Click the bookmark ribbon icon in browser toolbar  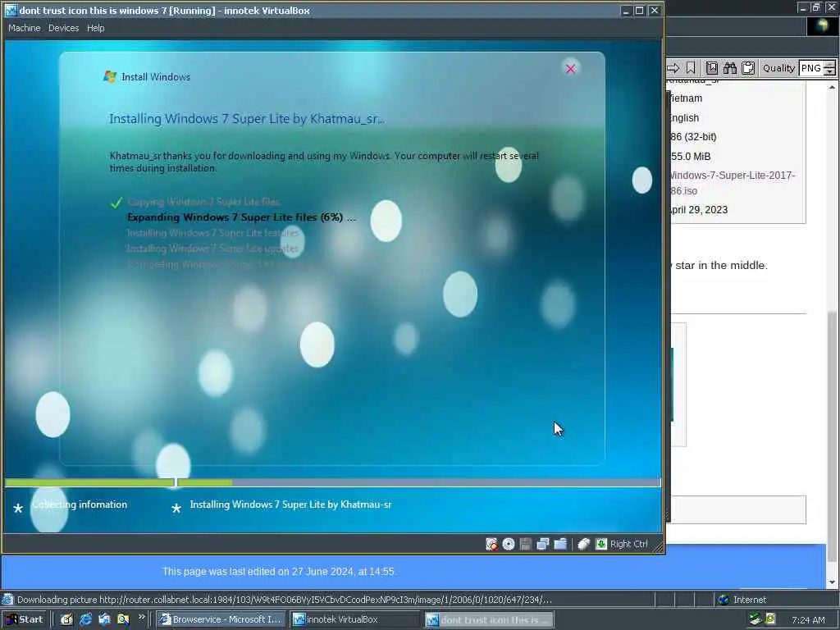691,68
